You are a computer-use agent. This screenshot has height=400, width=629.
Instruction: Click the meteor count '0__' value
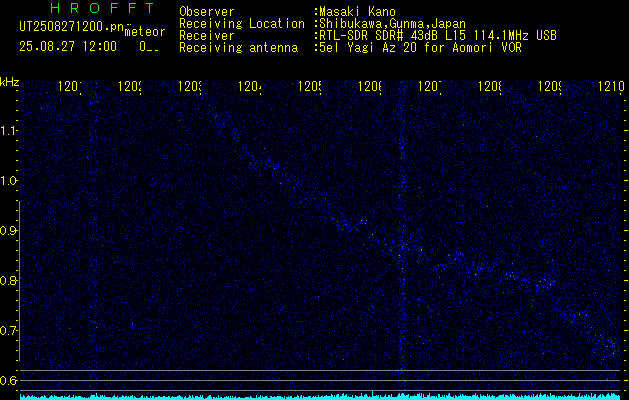tap(149, 47)
